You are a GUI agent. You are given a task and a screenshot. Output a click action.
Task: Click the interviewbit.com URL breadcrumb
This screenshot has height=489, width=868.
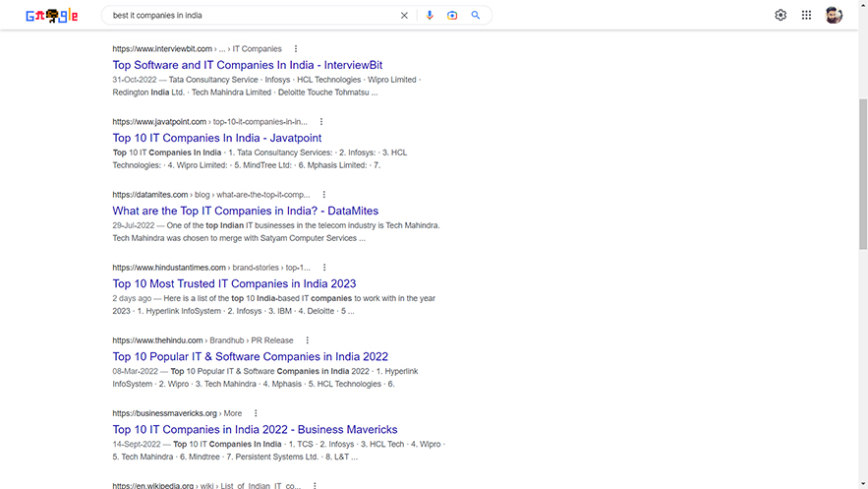pos(197,49)
